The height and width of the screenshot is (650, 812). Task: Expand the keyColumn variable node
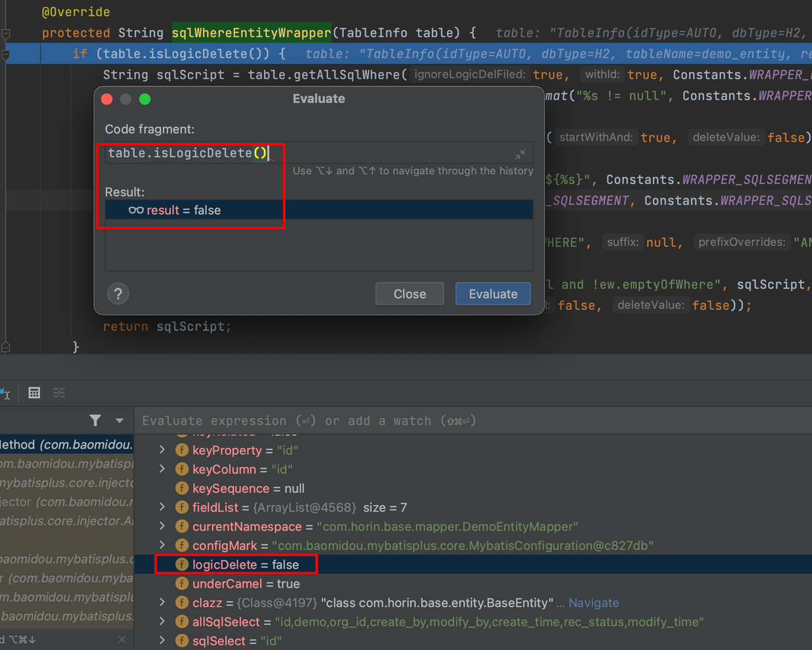(162, 469)
